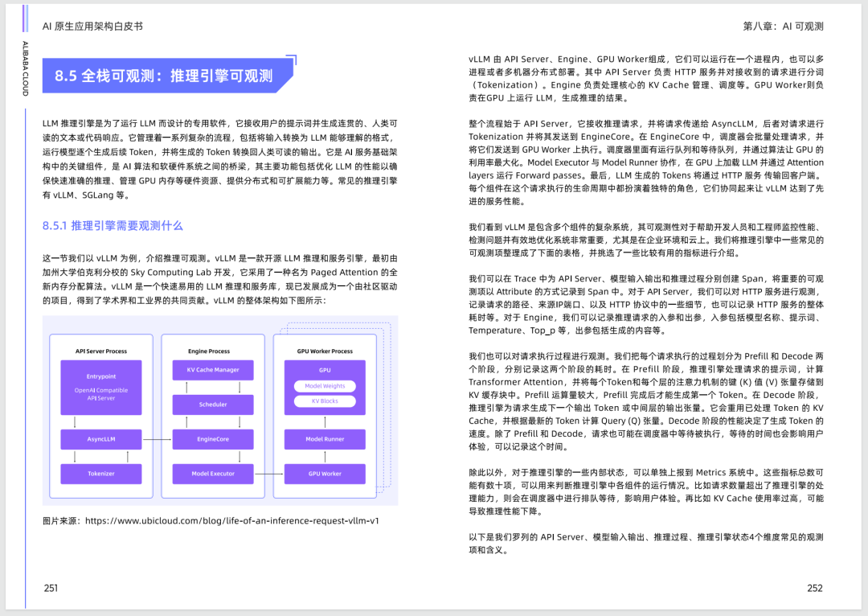868x616 pixels.
Task: Click the page number 251
Action: pyautogui.click(x=51, y=589)
